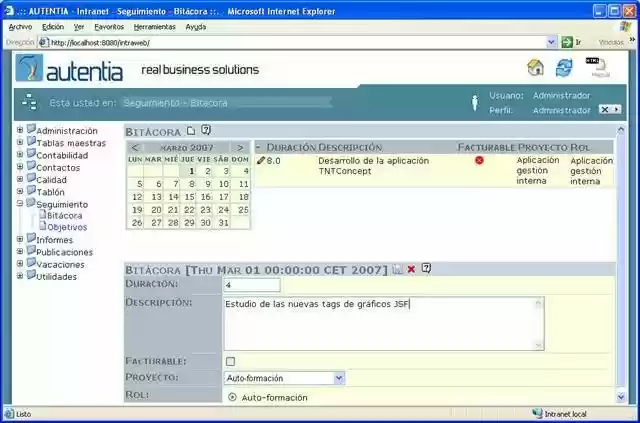Open the Archivo menu
Image resolution: width=640 pixels, height=423 pixels.
pos(20,27)
